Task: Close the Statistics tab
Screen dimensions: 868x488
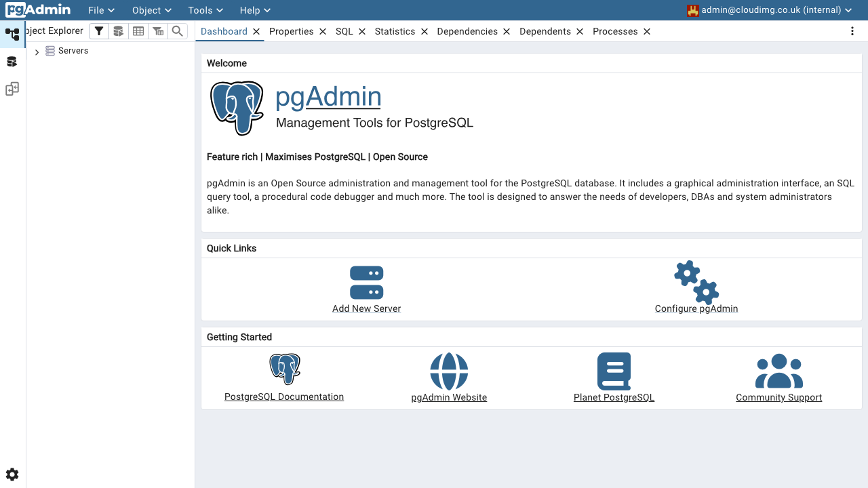Action: pyautogui.click(x=425, y=31)
